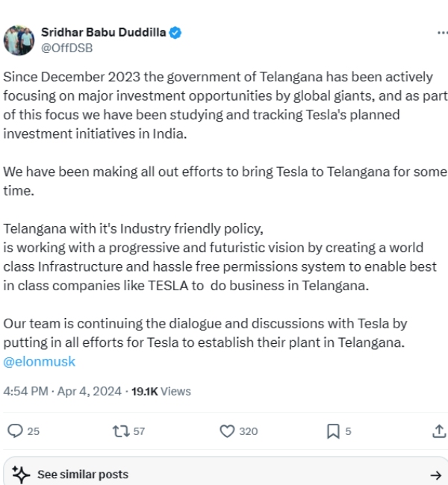Open the @elonmusk mention link
This screenshot has width=448, height=485.
(40, 361)
